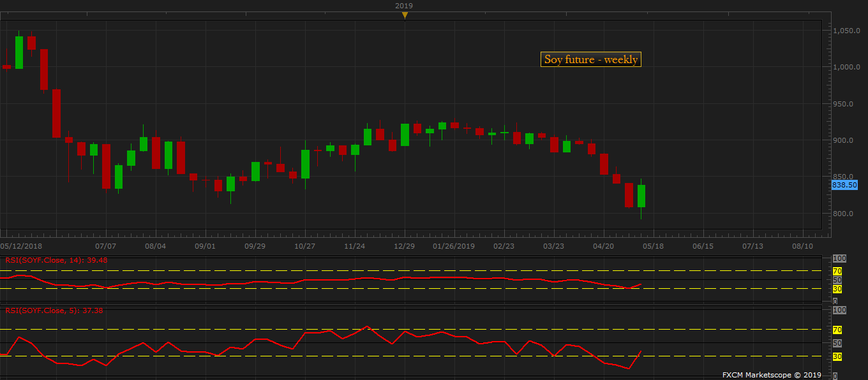Click the 08/04 date axis label
The height and width of the screenshot is (380, 868).
pos(155,245)
